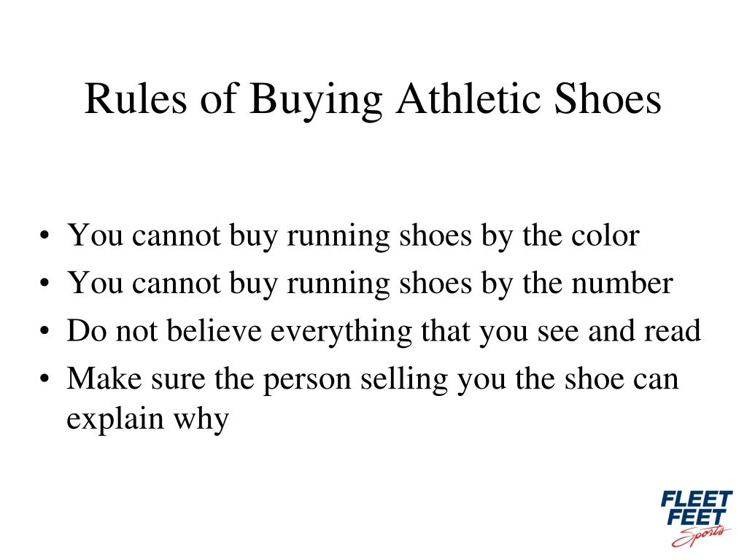747x560 pixels.
Task: Click the 'explain why' text
Action: [147, 419]
